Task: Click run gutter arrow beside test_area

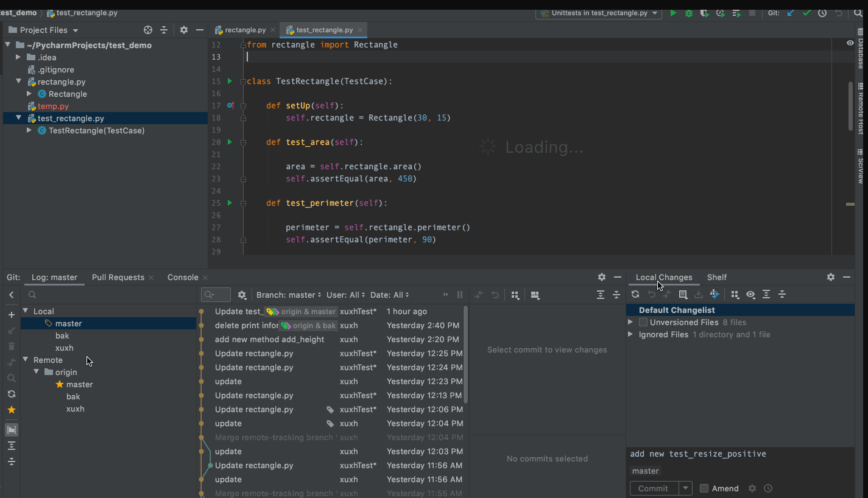Action: point(230,142)
